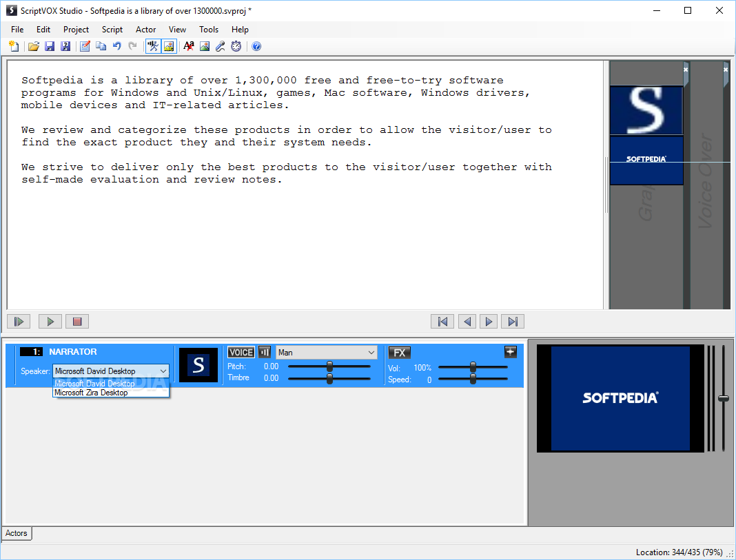Screen dimensions: 736x560
Task: Click the edit script notepad icon
Action: (85, 46)
